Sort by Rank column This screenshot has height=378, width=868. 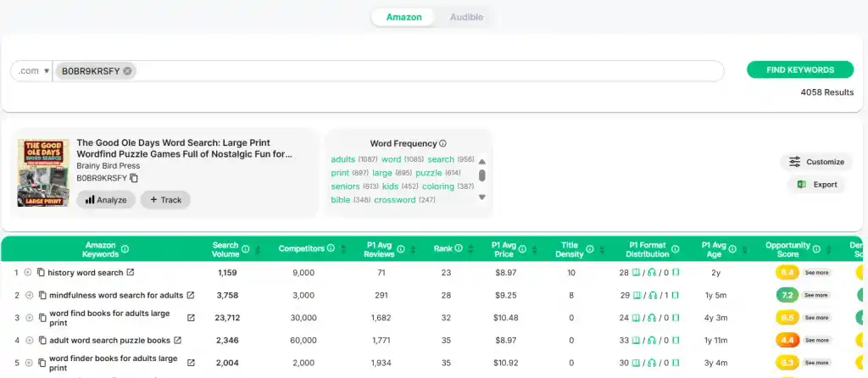pos(470,250)
